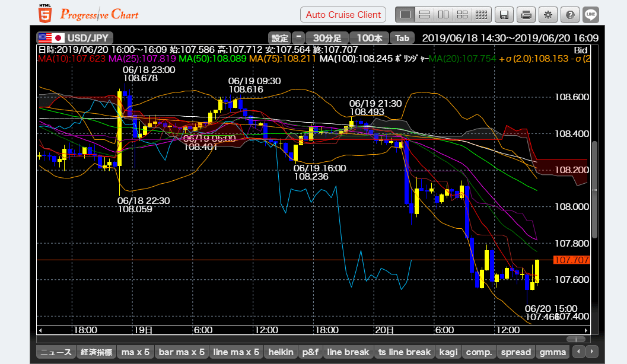Open the 30分足 timeframe selector
Screen dimensions: 627x364
click(x=327, y=38)
